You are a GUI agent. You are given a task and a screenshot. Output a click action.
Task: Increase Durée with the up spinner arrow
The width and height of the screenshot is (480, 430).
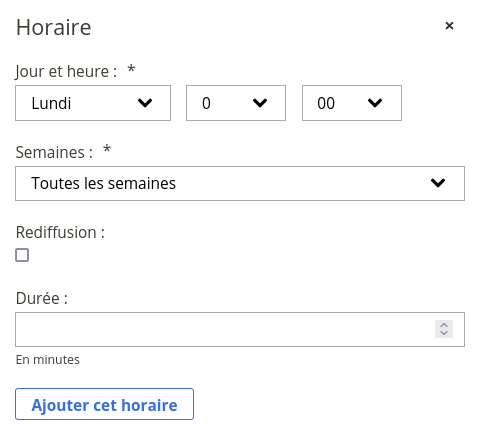click(x=444, y=325)
